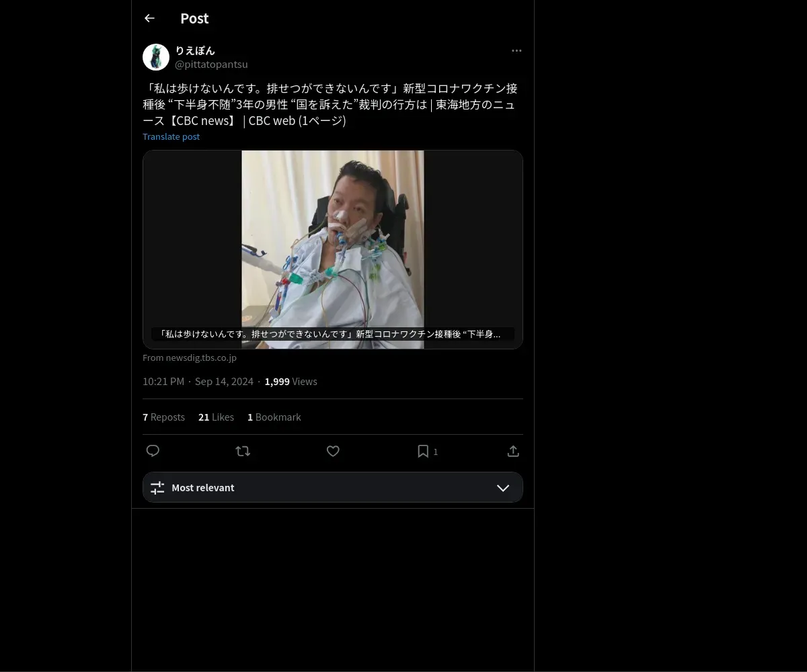Repost using the retweet arrows icon
This screenshot has width=807, height=672.
(243, 451)
